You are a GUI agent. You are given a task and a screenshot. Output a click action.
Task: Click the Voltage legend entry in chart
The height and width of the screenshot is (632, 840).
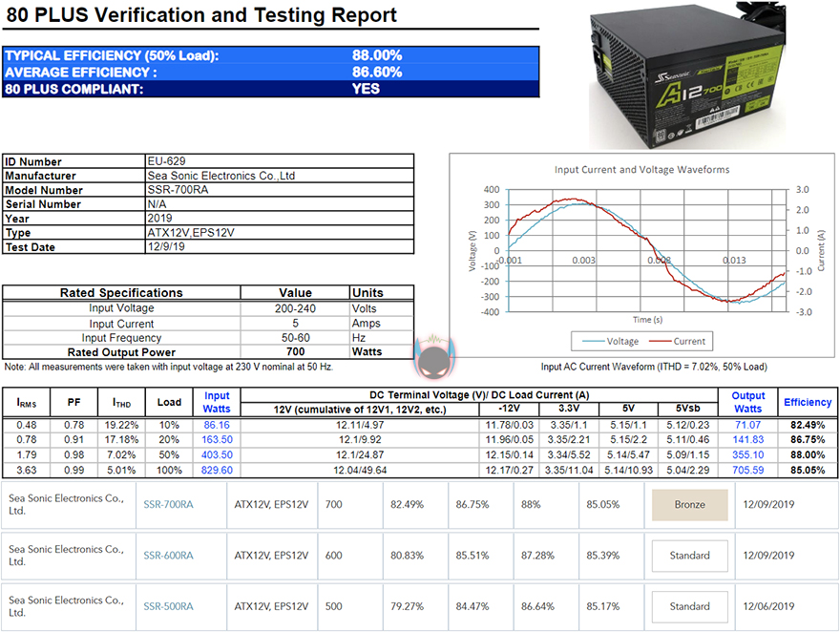click(610, 341)
